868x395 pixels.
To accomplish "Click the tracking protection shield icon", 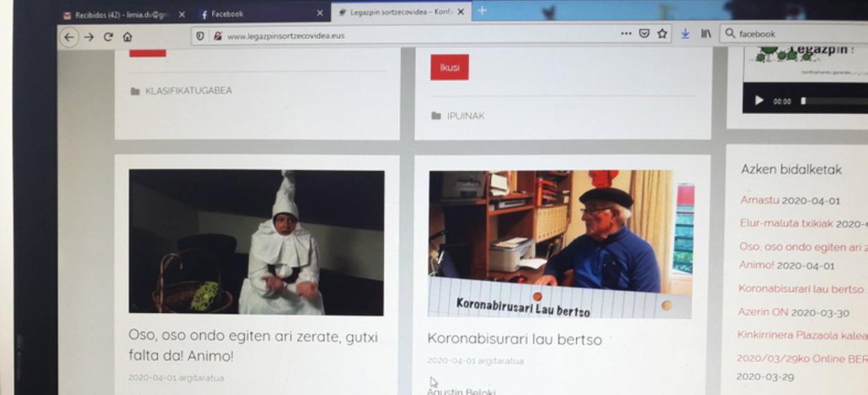I will (x=200, y=36).
